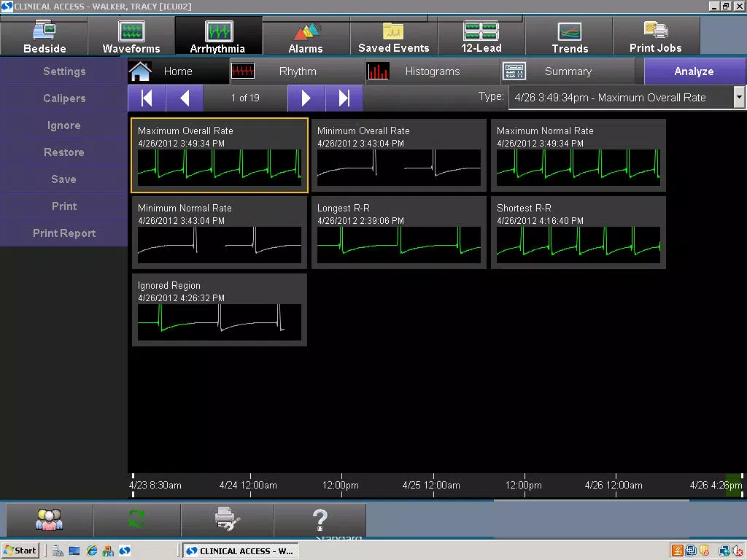Switch to the Summary tab
Image resolution: width=747 pixels, height=560 pixels.
point(568,71)
